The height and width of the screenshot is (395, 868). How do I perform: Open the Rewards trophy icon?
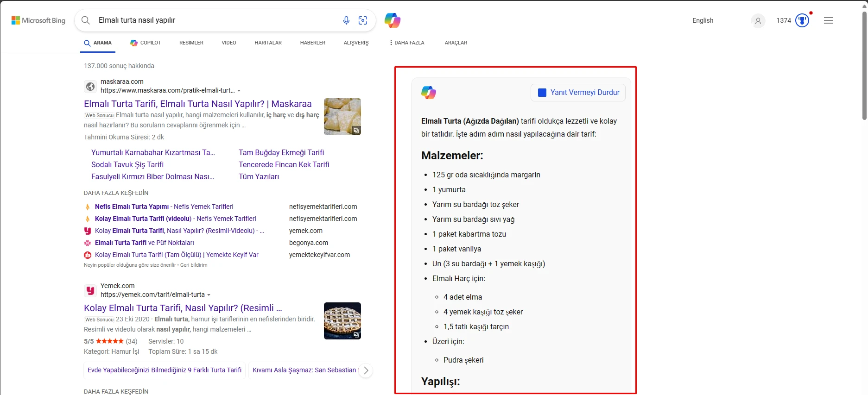pyautogui.click(x=802, y=20)
